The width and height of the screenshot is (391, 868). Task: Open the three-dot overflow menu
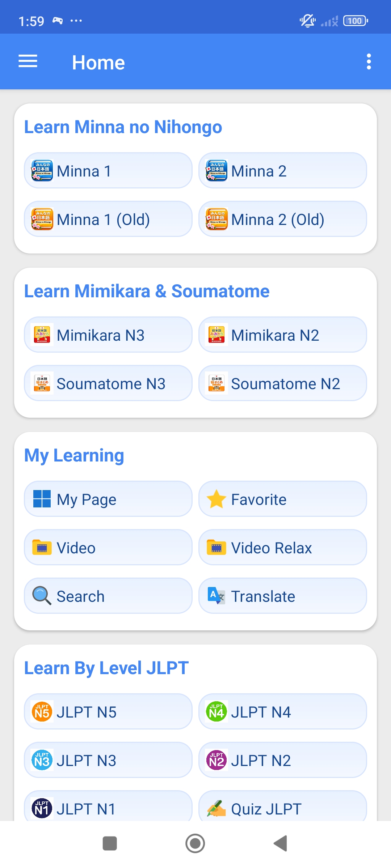[x=369, y=62]
